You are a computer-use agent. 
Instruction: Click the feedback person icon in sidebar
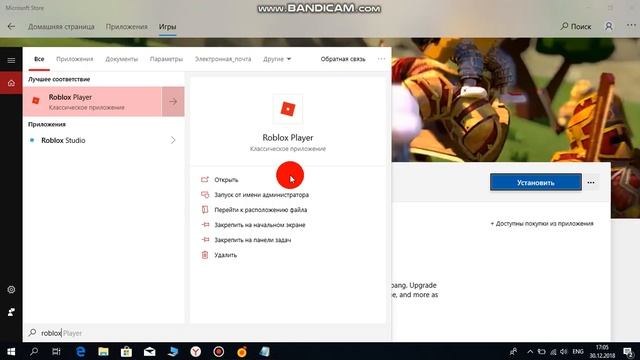pyautogui.click(x=11, y=312)
